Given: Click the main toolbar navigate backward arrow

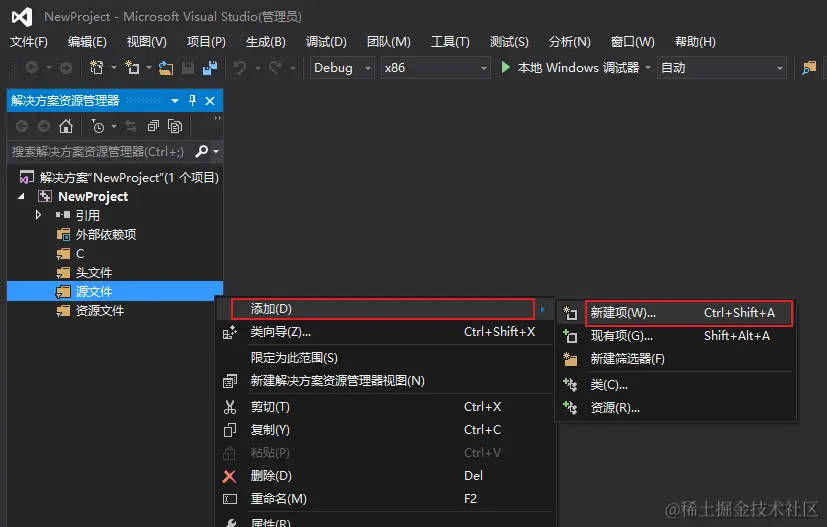Looking at the screenshot, I should [x=32, y=68].
